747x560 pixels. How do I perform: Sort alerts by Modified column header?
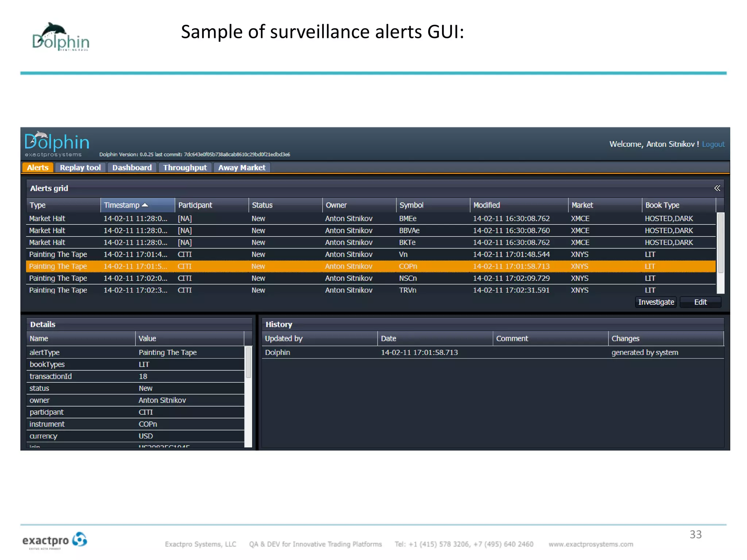point(519,205)
